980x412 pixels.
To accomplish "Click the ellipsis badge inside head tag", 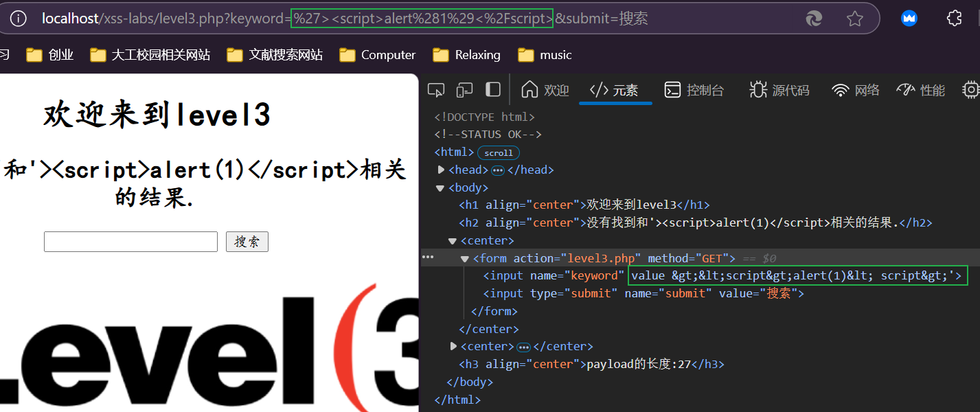I will point(498,170).
